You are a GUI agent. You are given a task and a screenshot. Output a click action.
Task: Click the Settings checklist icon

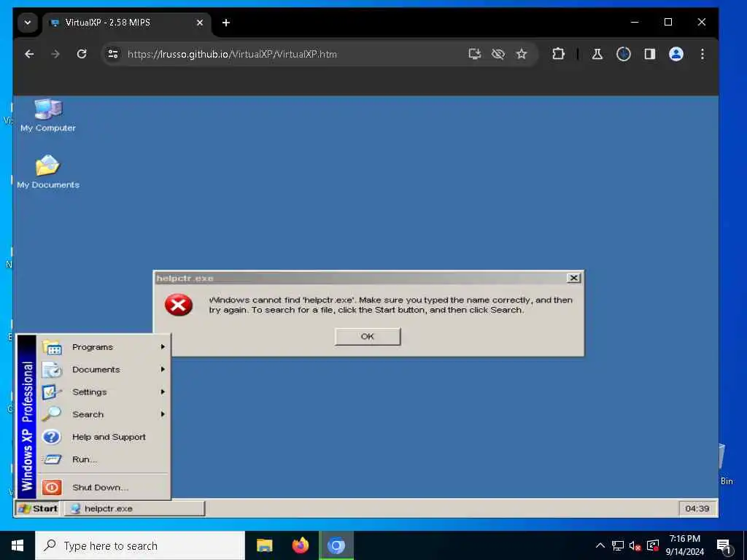52,392
